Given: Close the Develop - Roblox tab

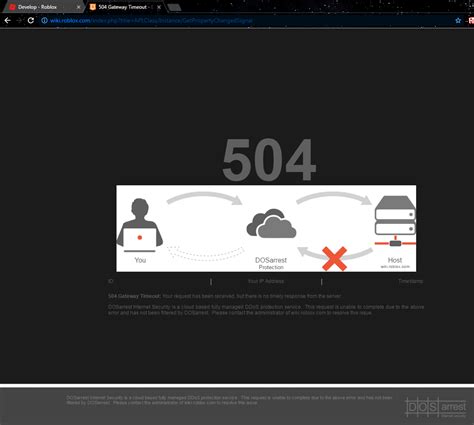Looking at the screenshot, I should [78, 7].
